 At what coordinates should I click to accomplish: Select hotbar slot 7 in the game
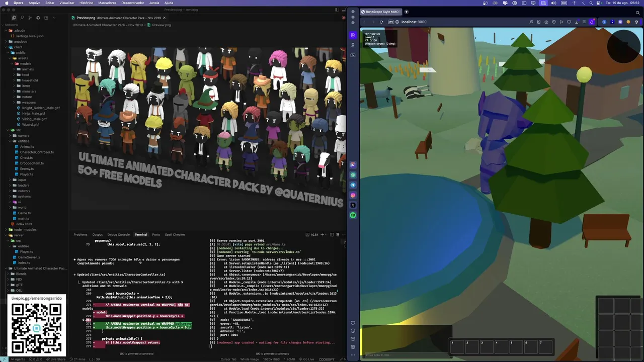[545, 346]
